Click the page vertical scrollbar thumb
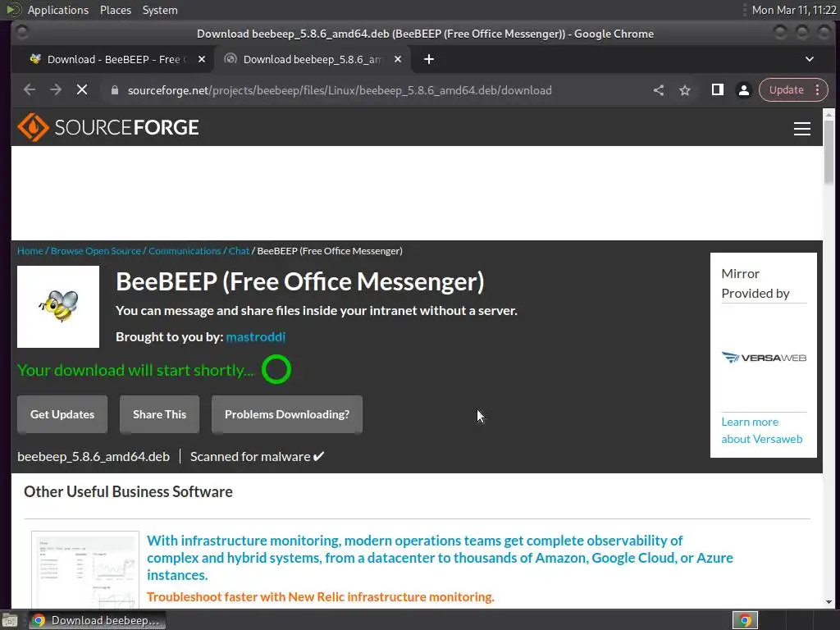This screenshot has width=840, height=630. (x=829, y=151)
